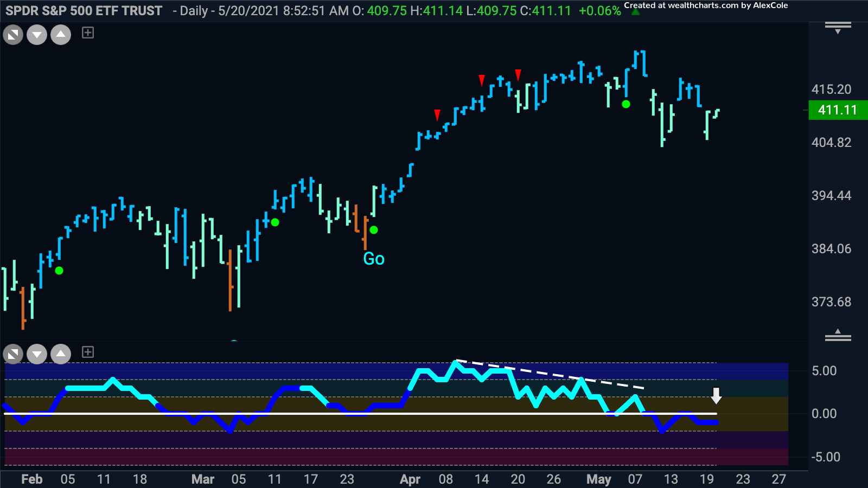The width and height of the screenshot is (868, 488).
Task: Click the Feb date axis label
Action: pyautogui.click(x=31, y=479)
